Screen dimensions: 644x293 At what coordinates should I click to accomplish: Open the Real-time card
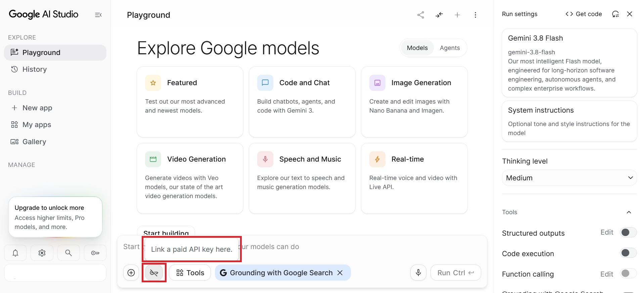(414, 178)
